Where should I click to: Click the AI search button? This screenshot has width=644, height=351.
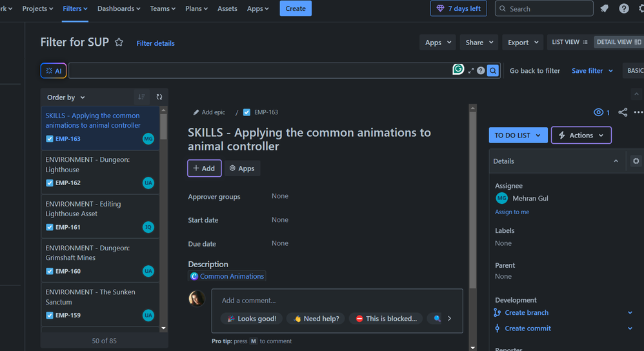(x=54, y=70)
